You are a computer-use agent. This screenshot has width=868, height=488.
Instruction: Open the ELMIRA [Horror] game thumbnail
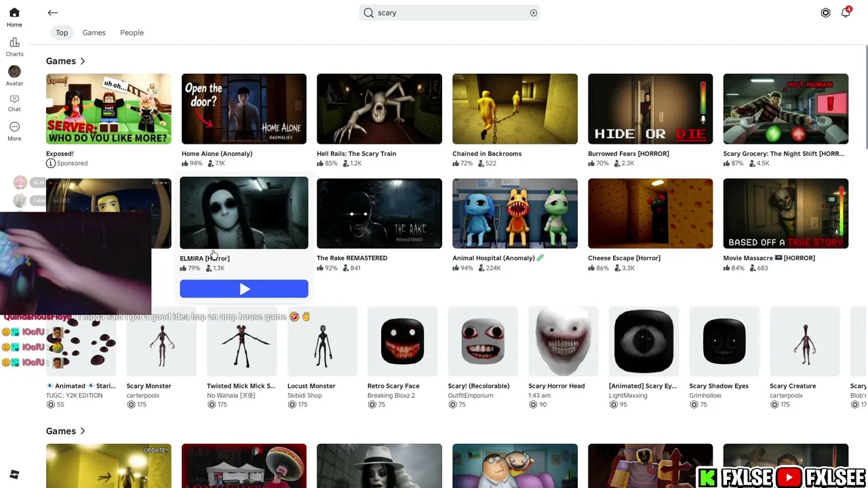pos(244,213)
